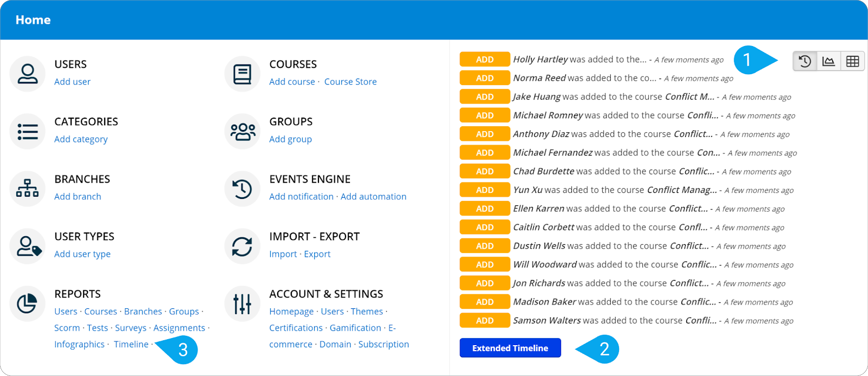Click the Import - Export sync icon
The image size is (868, 376).
[242, 247]
